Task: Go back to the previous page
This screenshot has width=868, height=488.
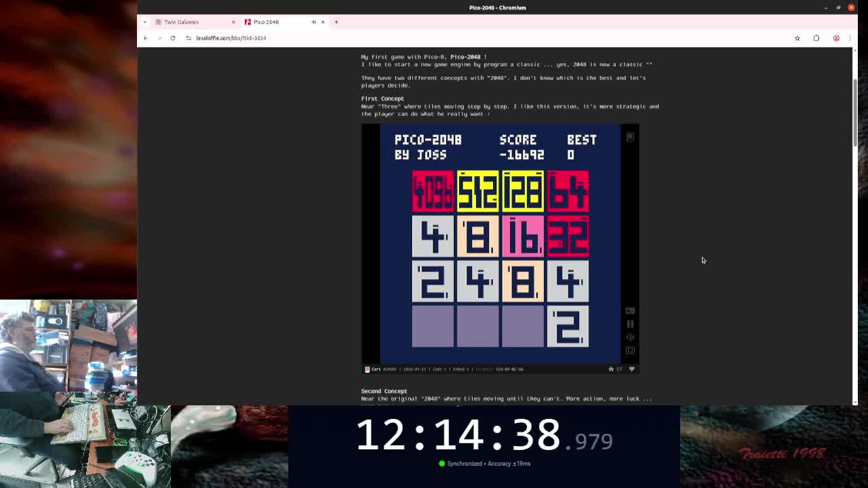Action: point(145,38)
